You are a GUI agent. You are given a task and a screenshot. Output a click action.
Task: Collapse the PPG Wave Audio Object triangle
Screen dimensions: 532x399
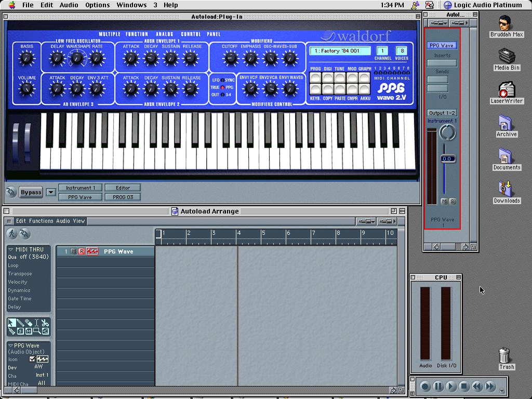[10, 345]
